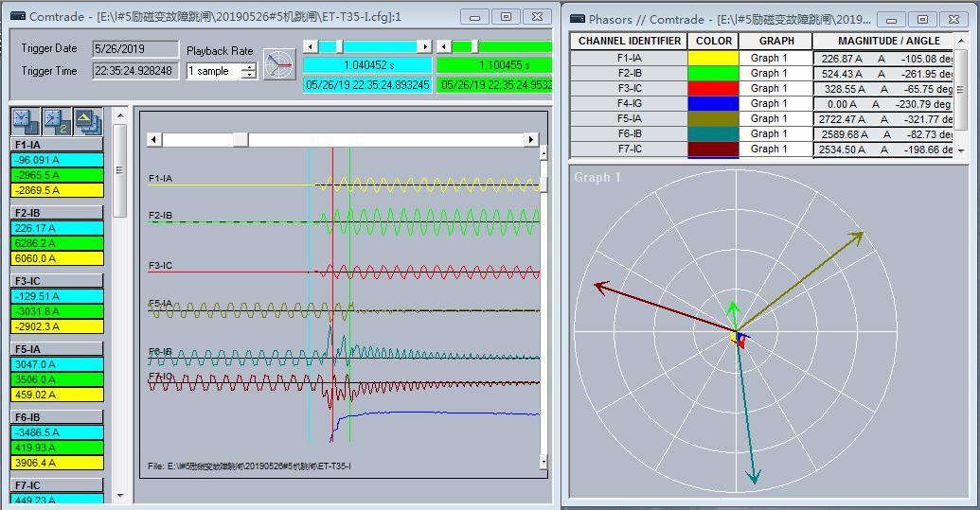This screenshot has width=980, height=510.
Task: Select the F4-IG row in the phasor table
Action: pyautogui.click(x=629, y=104)
